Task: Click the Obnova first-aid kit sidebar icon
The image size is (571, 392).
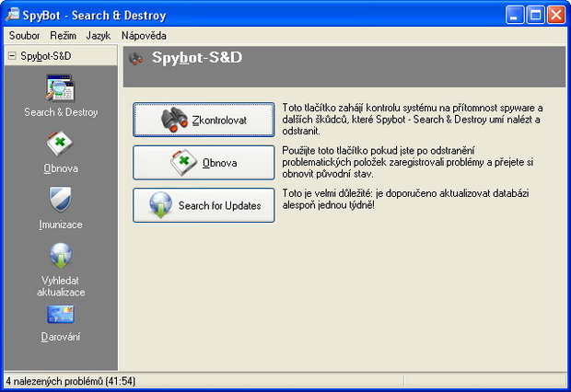Action: 60,144
